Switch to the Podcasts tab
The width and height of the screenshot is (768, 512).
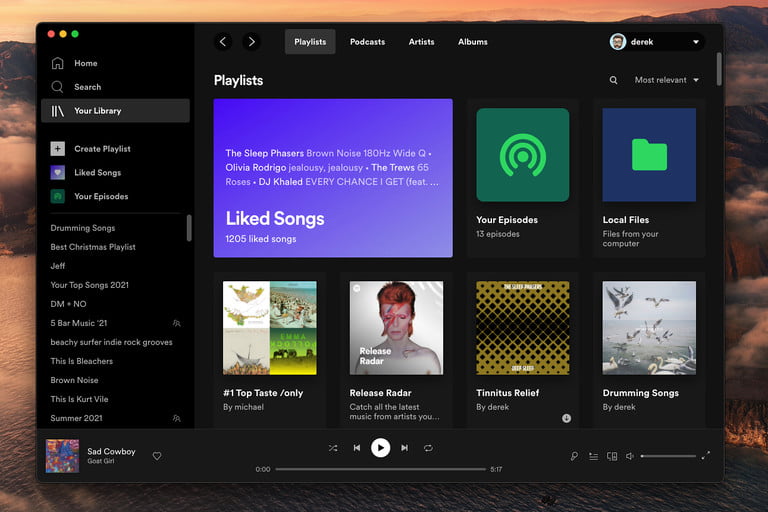(367, 42)
